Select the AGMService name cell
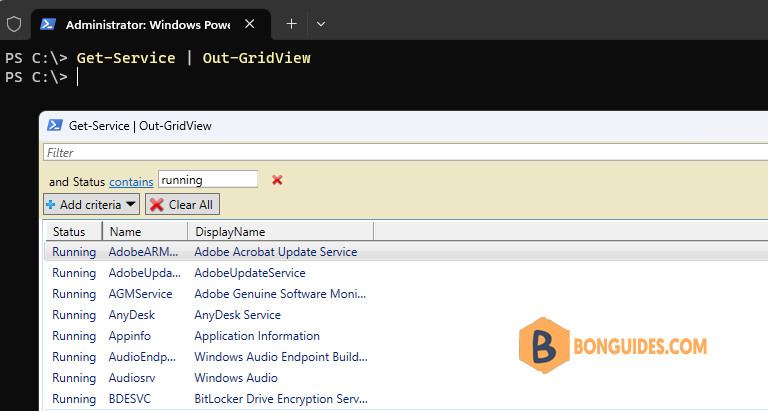Screen dimensions: 768x411 (140, 294)
